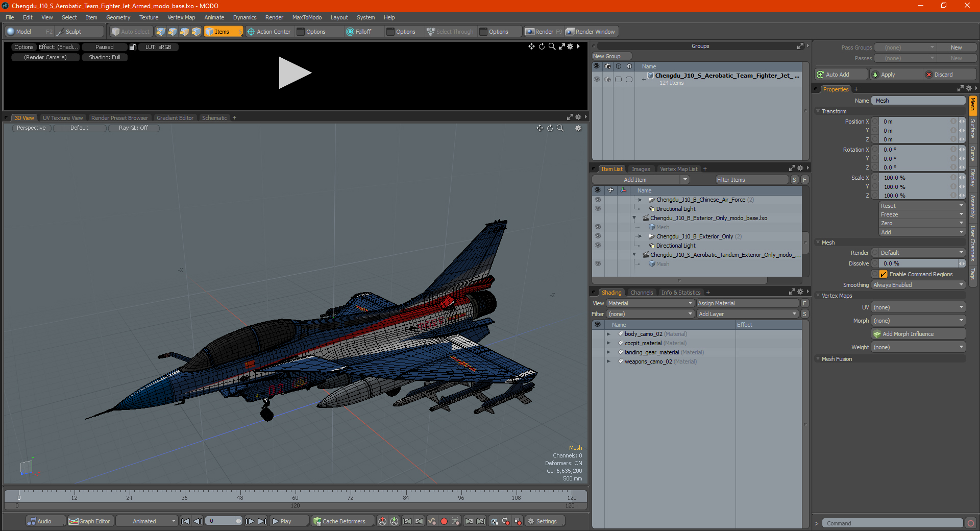Screen dimensions: 980x531
Task: Collapse Chengdu_J10_B_Exterior_Only_modo_base.lxo scene
Action: pos(634,218)
